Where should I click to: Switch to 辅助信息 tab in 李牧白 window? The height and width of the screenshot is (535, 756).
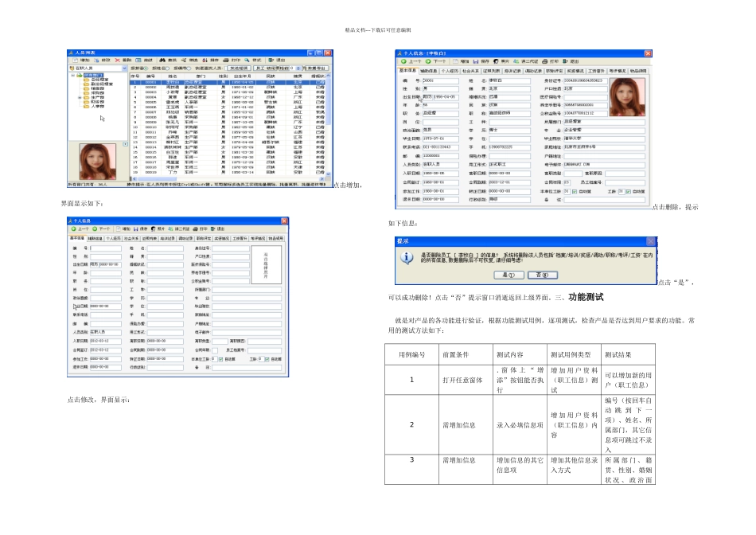[428, 70]
